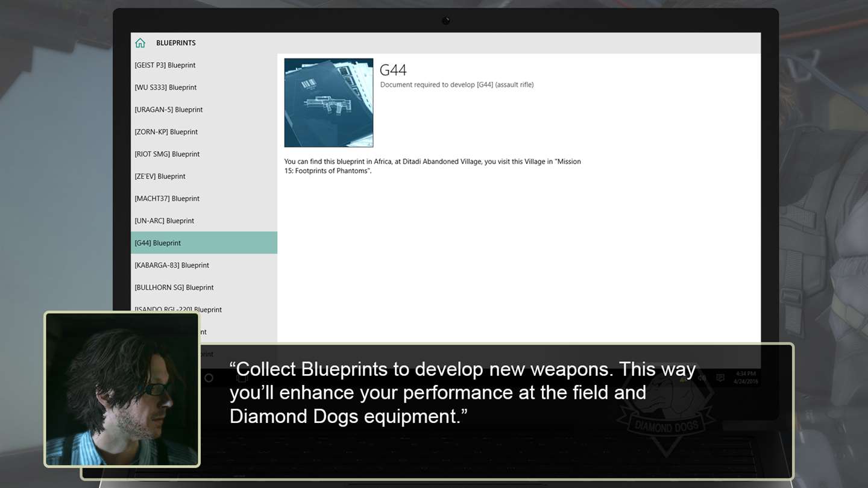This screenshot has width=868, height=488.
Task: Pick the [MACHT37] Blueprint row
Action: 204,199
